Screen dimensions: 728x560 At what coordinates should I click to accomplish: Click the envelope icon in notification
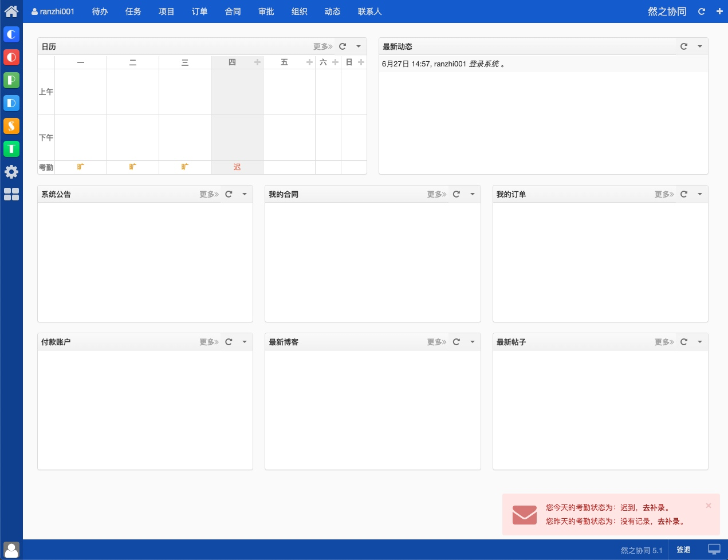(525, 515)
